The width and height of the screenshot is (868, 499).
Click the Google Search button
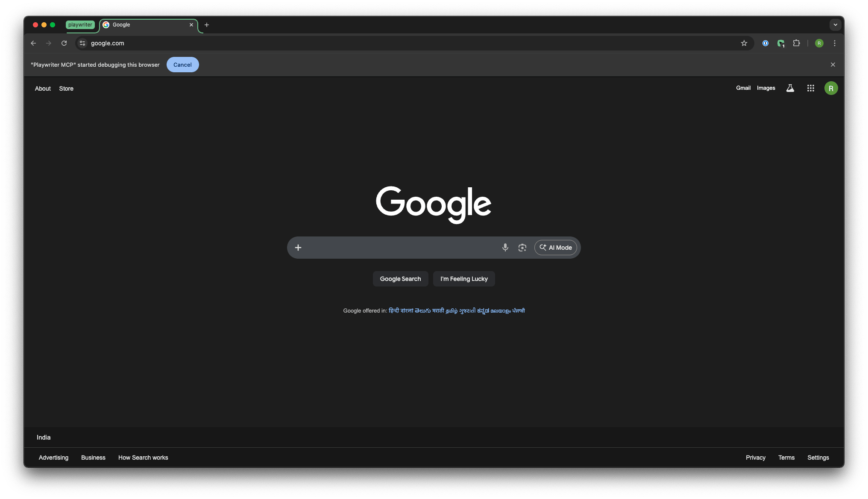[x=400, y=279]
